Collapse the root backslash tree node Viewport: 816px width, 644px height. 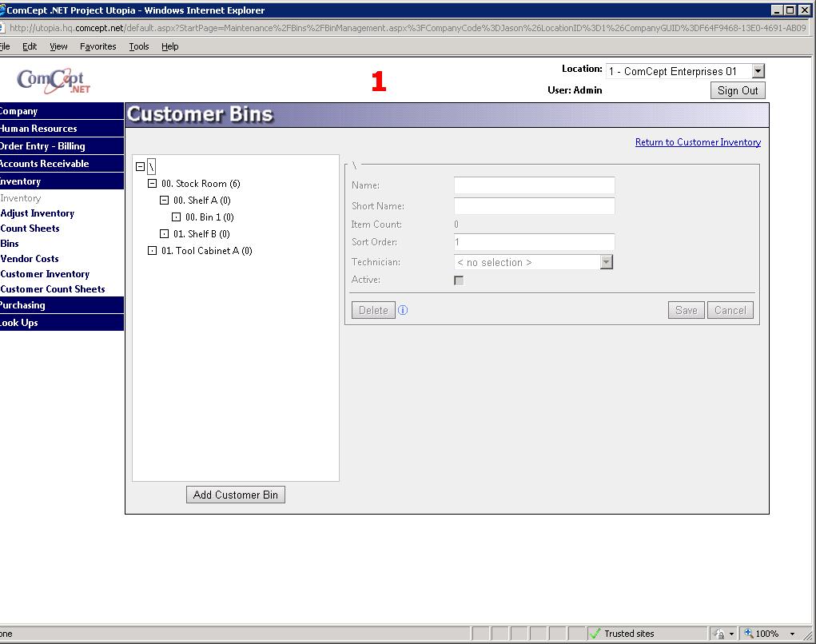[141, 167]
